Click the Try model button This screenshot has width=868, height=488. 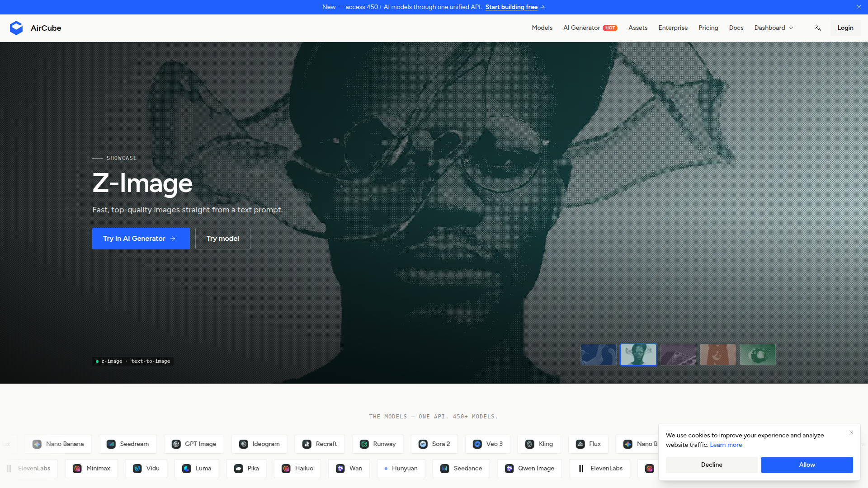point(223,239)
